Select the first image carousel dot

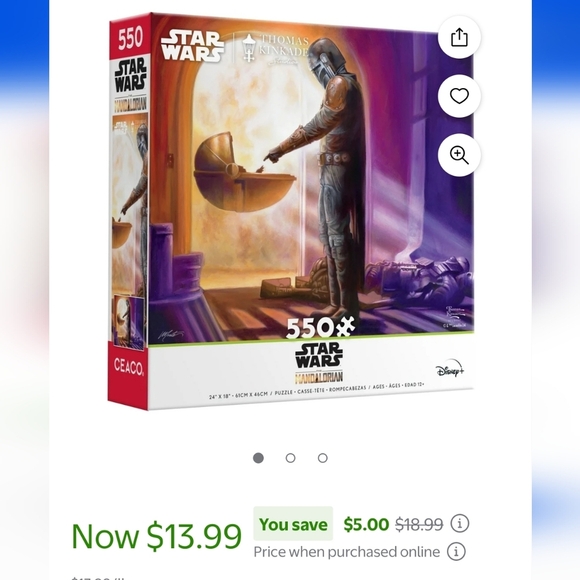pyautogui.click(x=258, y=458)
